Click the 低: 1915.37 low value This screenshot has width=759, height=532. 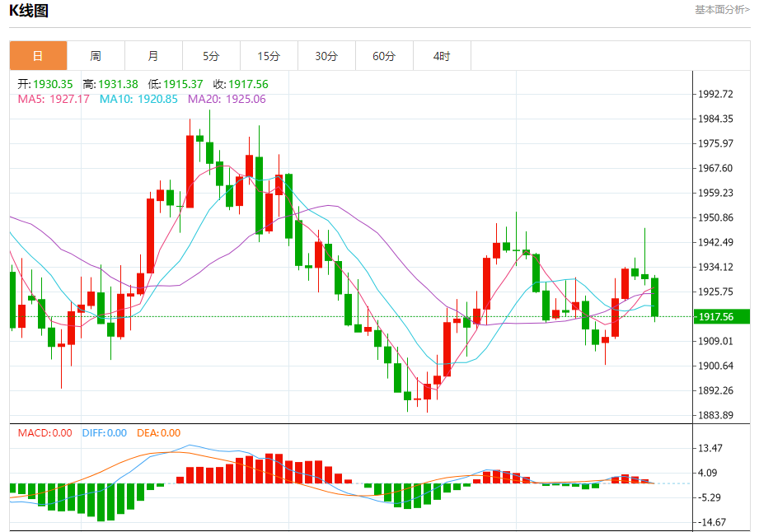tap(176, 84)
